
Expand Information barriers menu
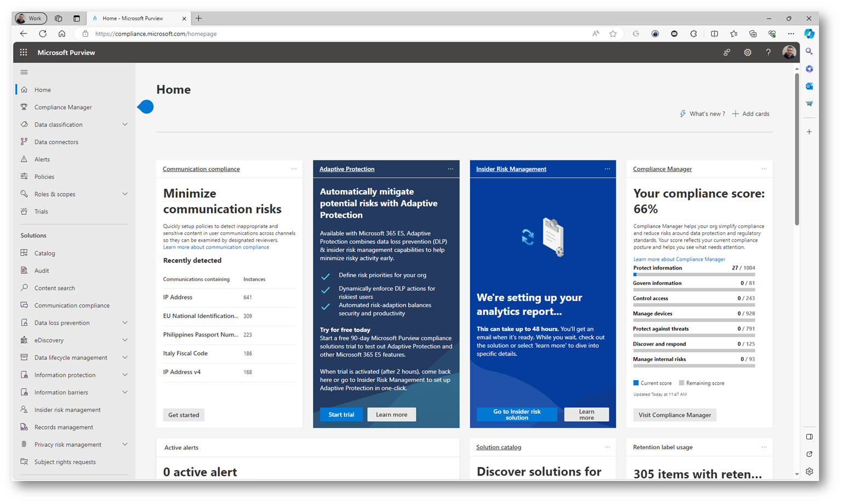pyautogui.click(x=125, y=392)
